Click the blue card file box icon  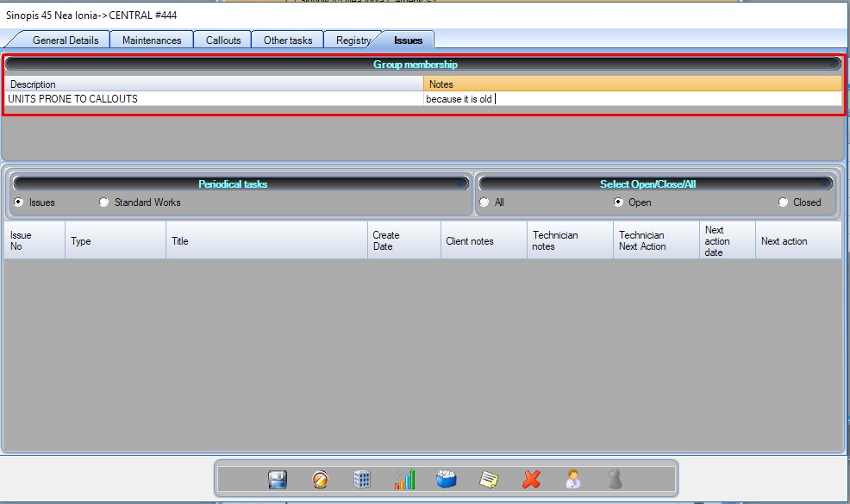point(446,479)
